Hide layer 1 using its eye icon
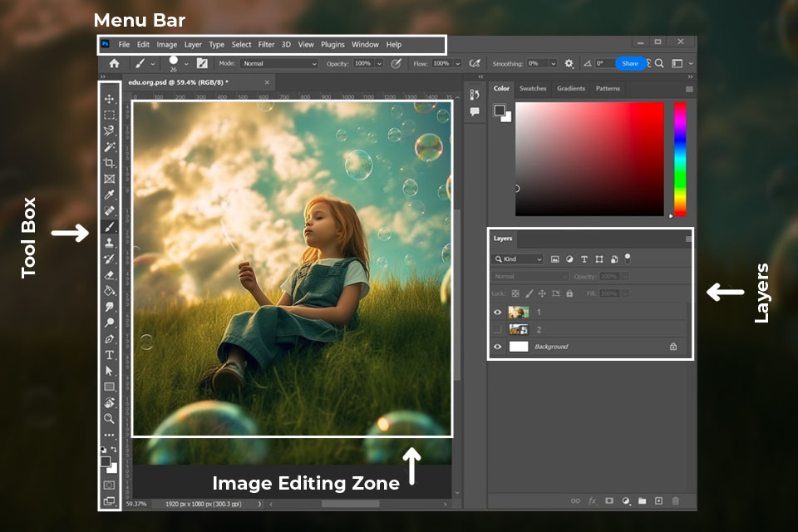 [x=498, y=312]
